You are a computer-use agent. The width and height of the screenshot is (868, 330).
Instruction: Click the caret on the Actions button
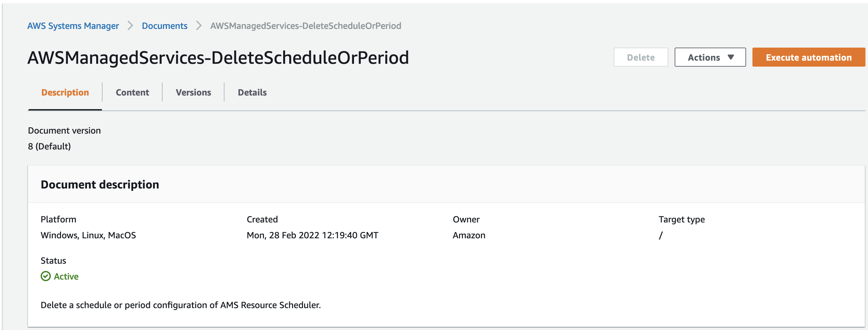point(731,57)
